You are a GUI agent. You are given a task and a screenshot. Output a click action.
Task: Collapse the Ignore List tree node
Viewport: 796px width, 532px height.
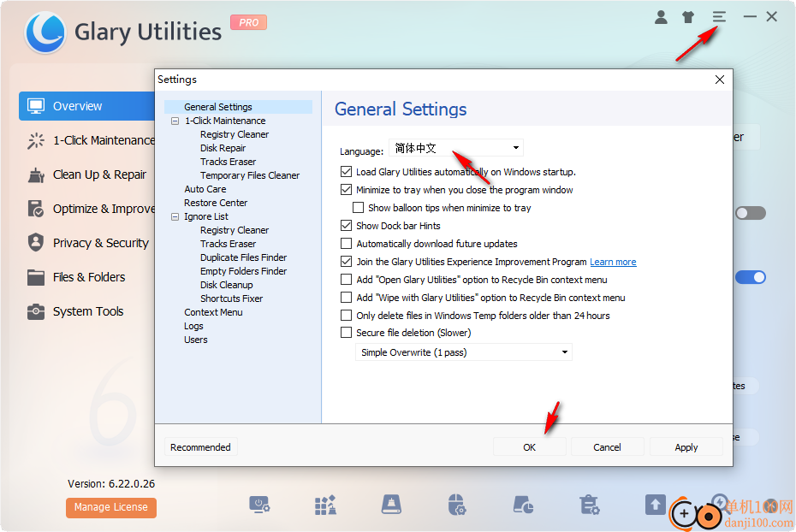pyautogui.click(x=175, y=217)
